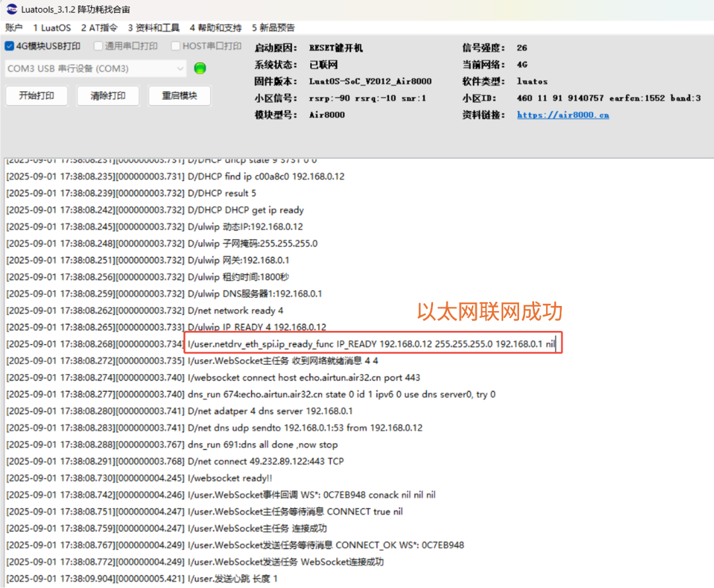Click the signal strength value 26

pyautogui.click(x=522, y=48)
